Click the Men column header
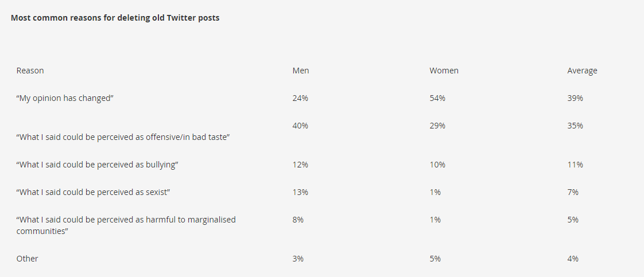The height and width of the screenshot is (277, 644). [301, 71]
